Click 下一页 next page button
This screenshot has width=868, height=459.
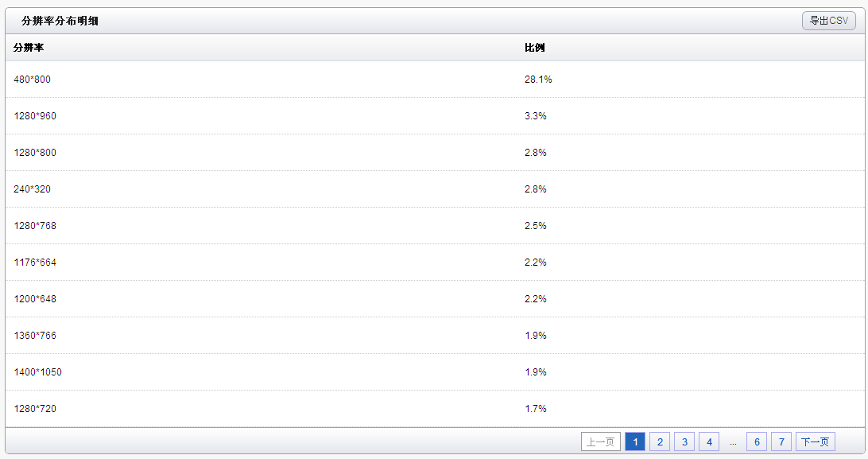pyautogui.click(x=816, y=441)
